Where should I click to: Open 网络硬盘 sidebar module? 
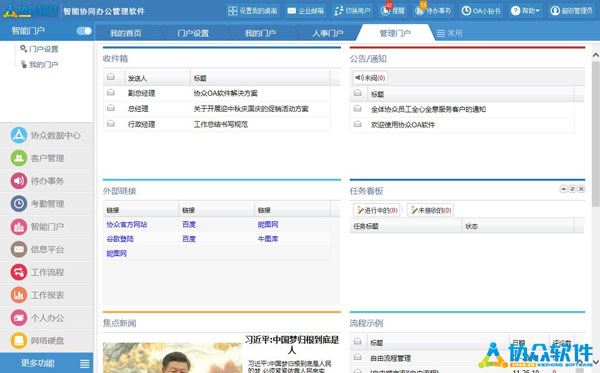tap(46, 340)
